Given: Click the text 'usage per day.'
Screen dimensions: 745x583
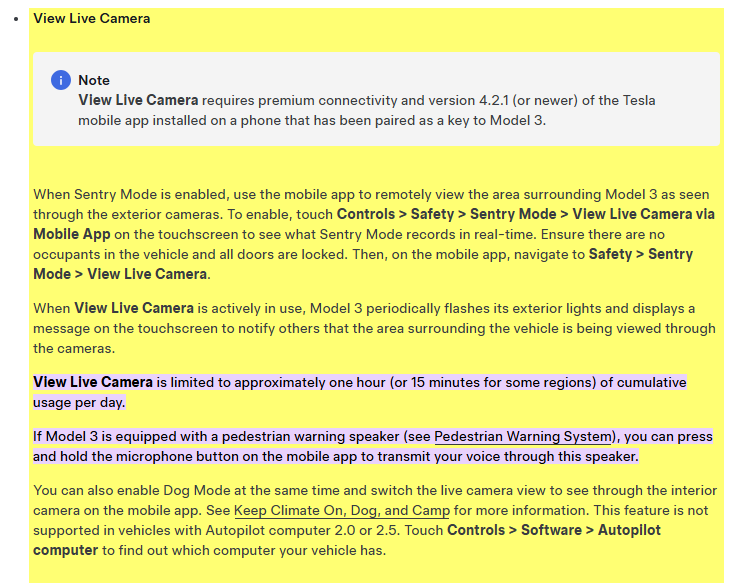Looking at the screenshot, I should (79, 402).
